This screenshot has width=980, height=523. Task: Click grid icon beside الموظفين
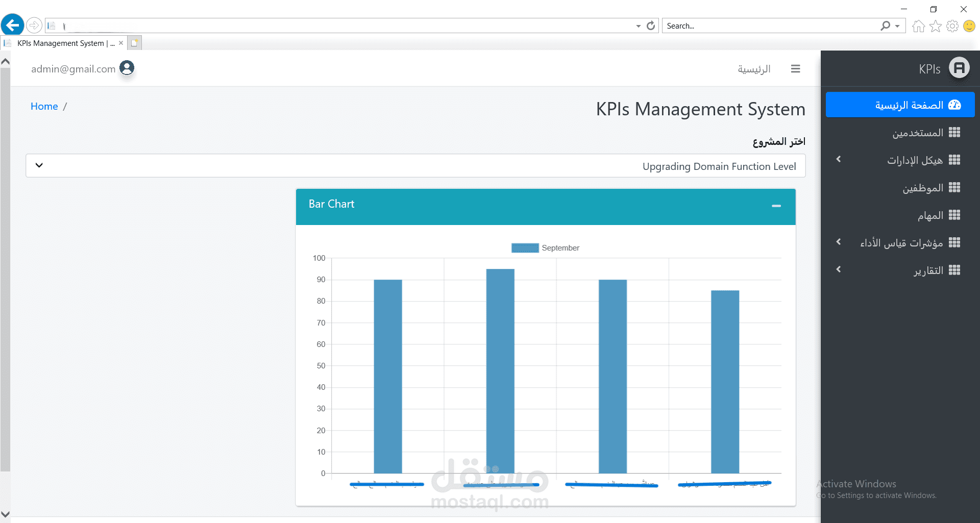point(954,188)
